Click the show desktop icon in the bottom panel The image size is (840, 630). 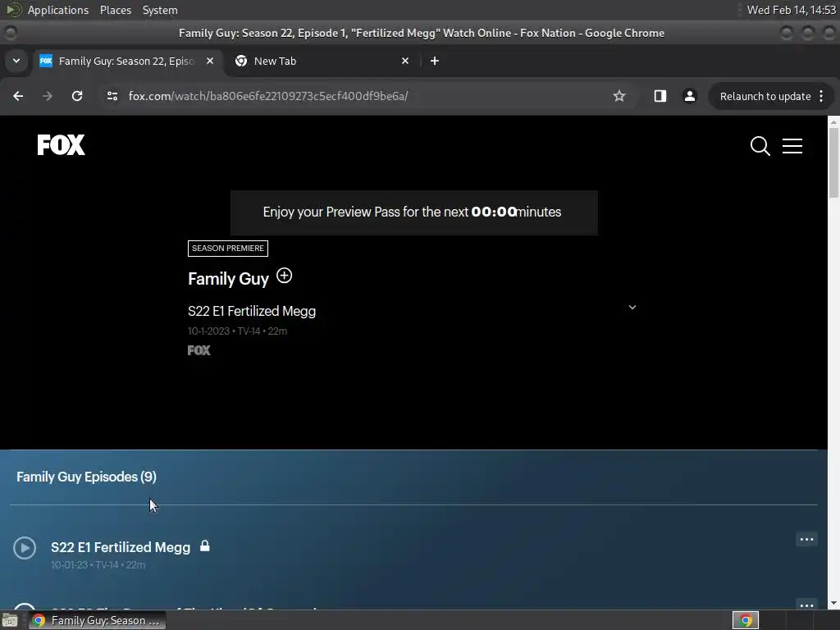pyautogui.click(x=10, y=620)
